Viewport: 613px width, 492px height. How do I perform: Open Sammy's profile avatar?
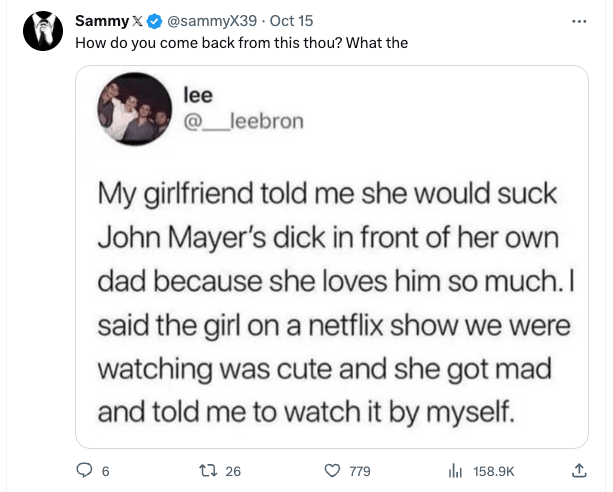click(x=43, y=31)
